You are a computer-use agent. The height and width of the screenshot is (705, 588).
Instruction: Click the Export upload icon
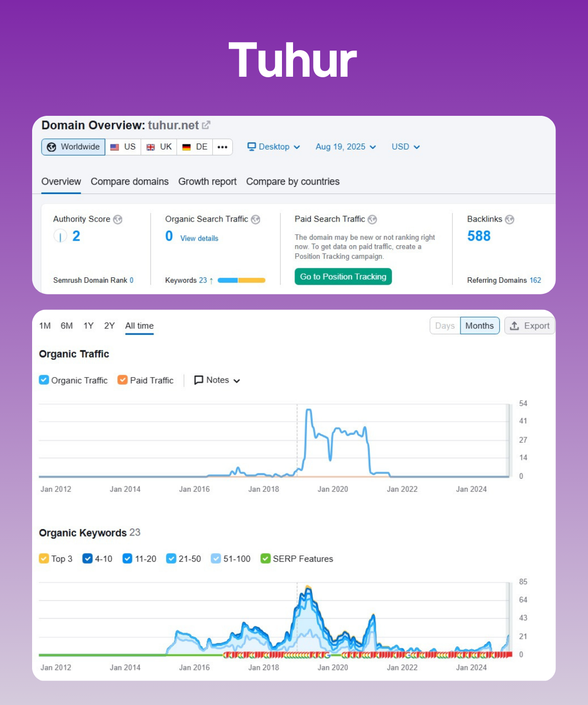click(514, 326)
